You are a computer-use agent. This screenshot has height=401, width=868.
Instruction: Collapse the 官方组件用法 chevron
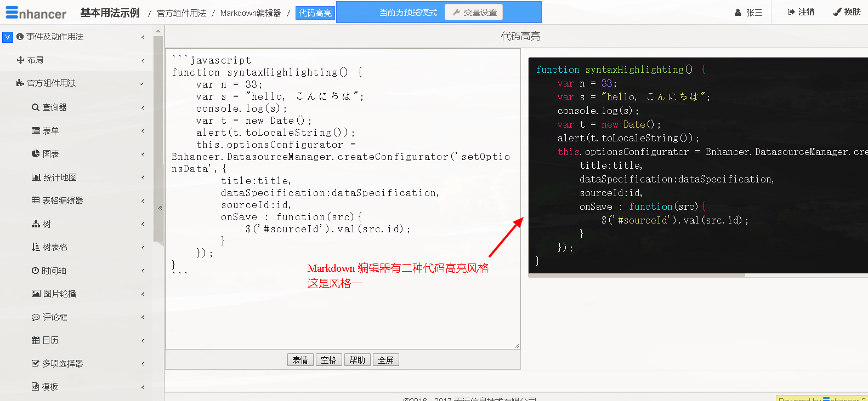pyautogui.click(x=141, y=84)
